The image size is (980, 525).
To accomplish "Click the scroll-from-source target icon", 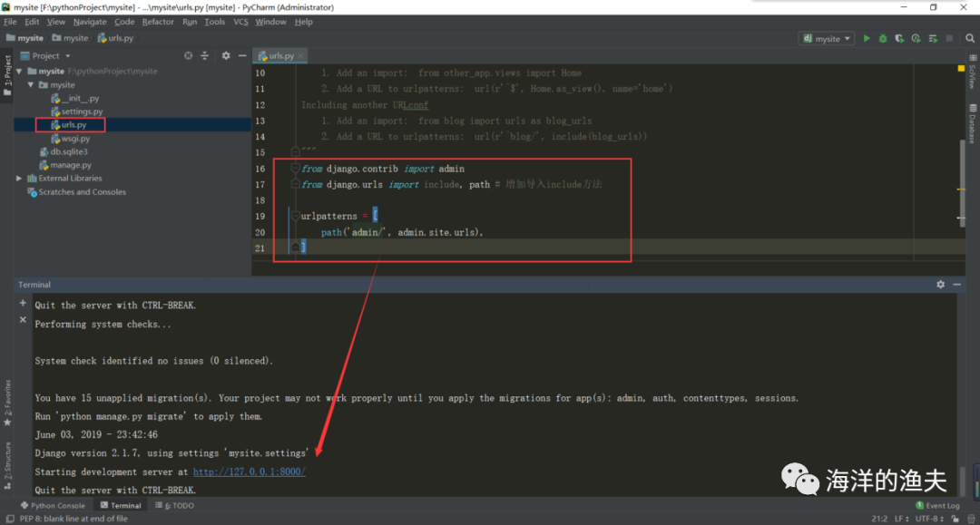I will point(188,55).
